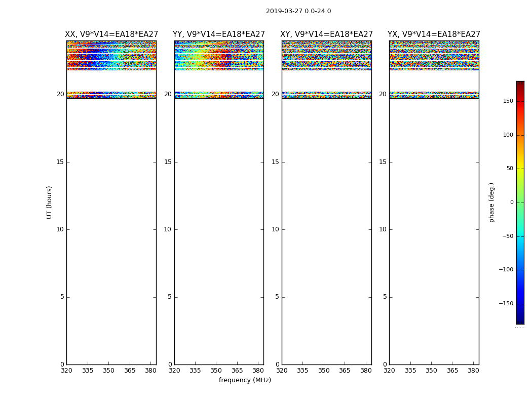
Task: Click the 10 tick label on YY y-axis
Action: click(x=168, y=229)
